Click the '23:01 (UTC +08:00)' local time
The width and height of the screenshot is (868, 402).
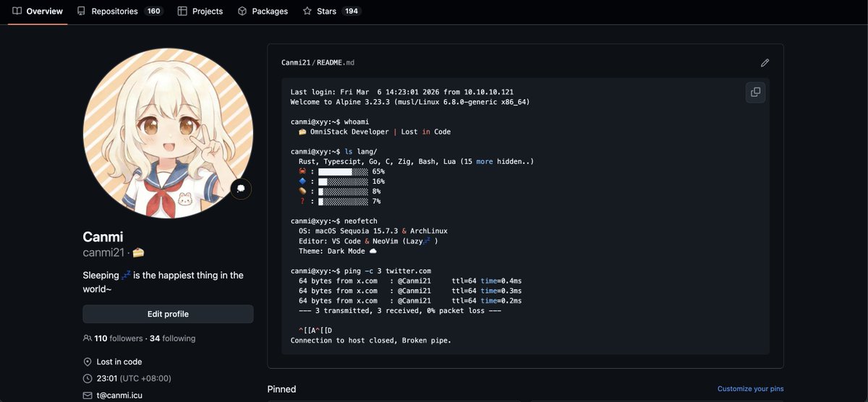(134, 378)
